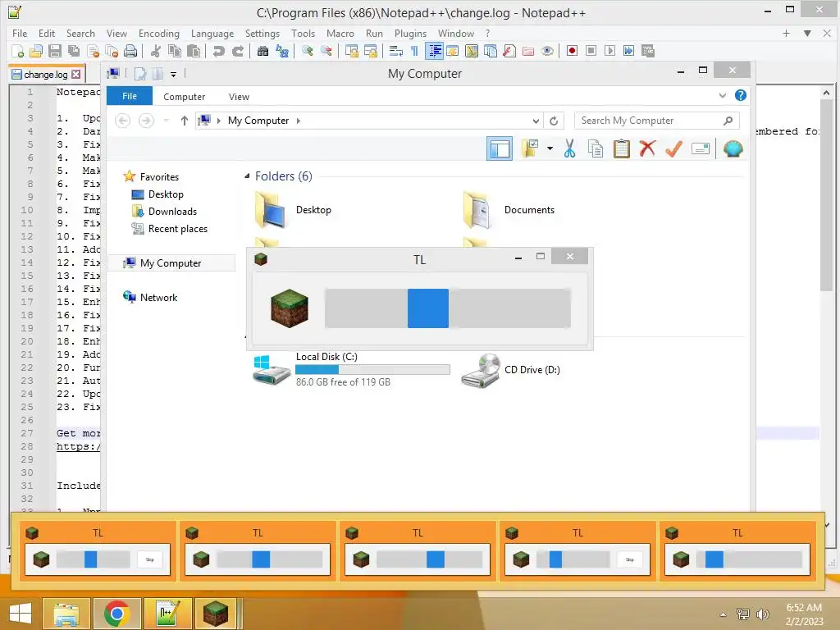This screenshot has width=840, height=630.
Task: Expand address bar history dropdown
Action: click(x=536, y=121)
